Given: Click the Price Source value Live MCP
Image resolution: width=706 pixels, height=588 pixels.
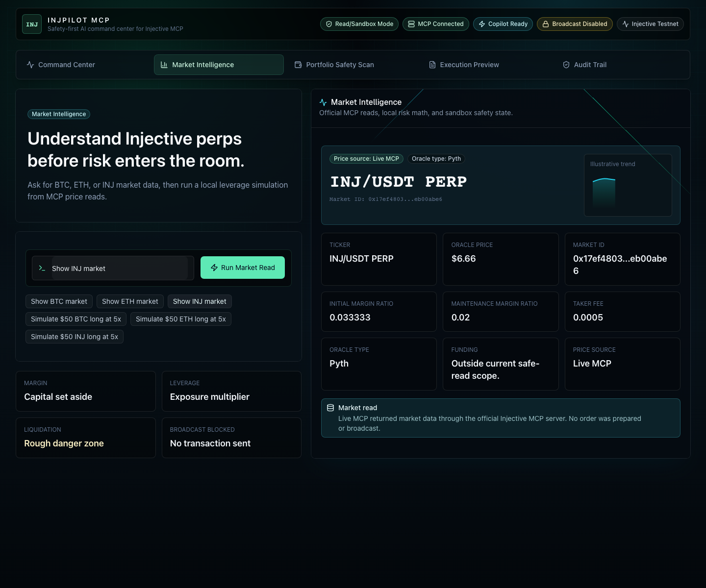Looking at the screenshot, I should pos(592,364).
